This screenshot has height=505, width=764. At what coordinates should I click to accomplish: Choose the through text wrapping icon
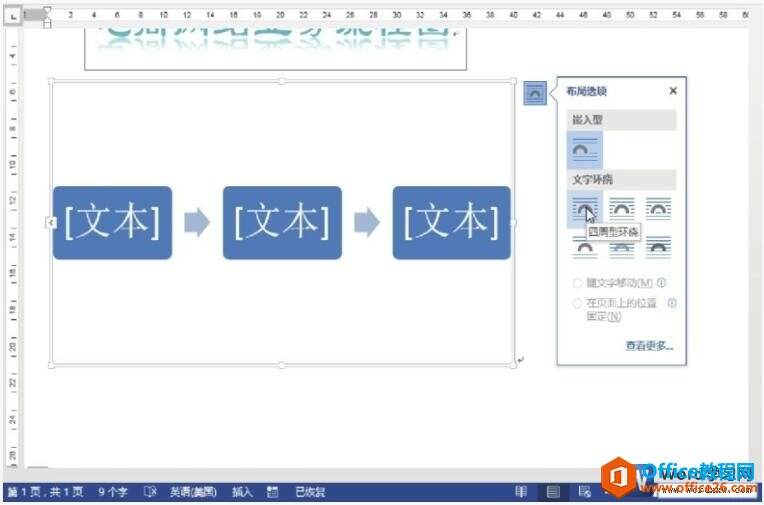658,208
